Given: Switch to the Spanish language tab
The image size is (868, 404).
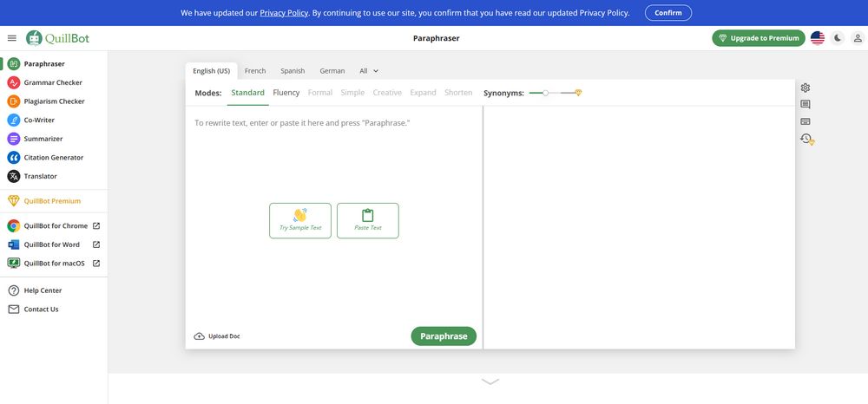Looking at the screenshot, I should 293,71.
